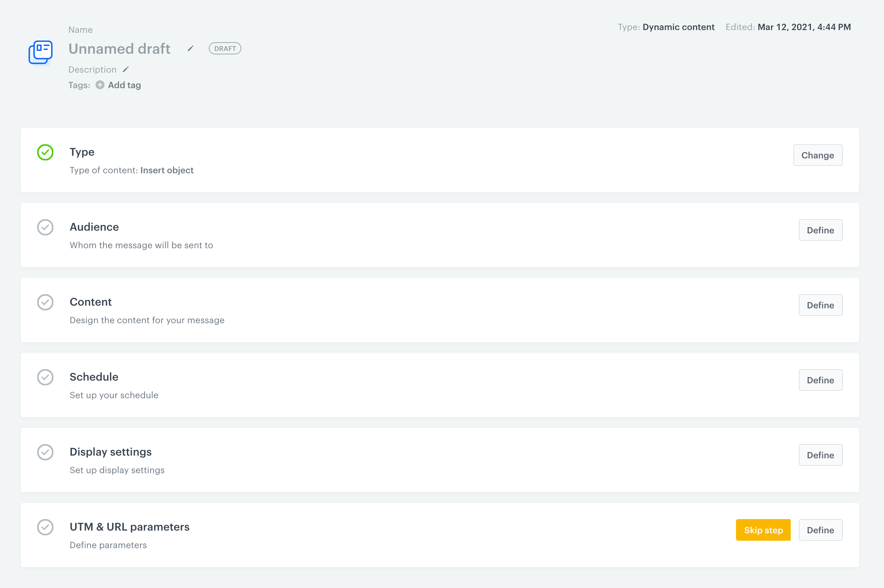Define the Display settings
This screenshot has height=588, width=884.
(820, 455)
